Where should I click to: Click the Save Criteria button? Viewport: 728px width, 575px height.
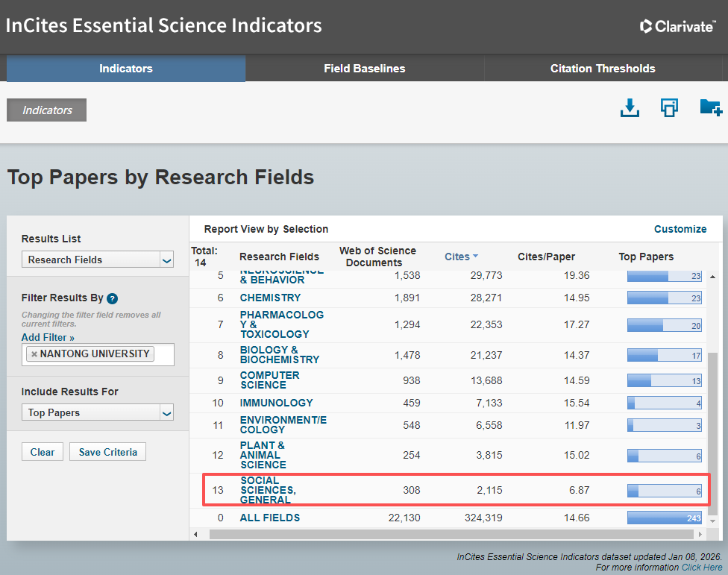point(108,452)
